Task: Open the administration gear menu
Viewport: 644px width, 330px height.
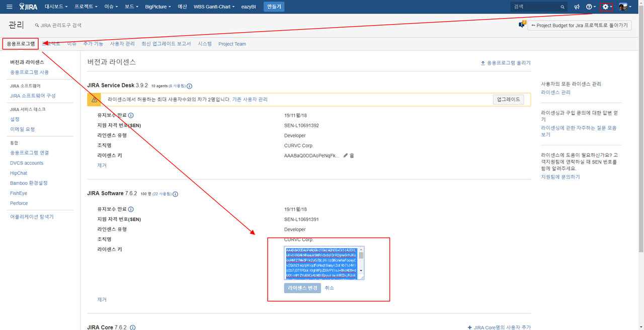Action: 607,7
